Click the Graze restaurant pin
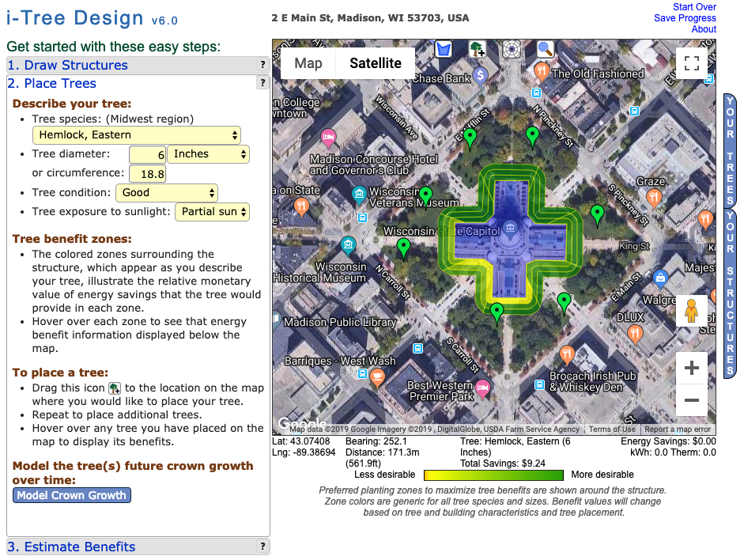 (x=654, y=197)
